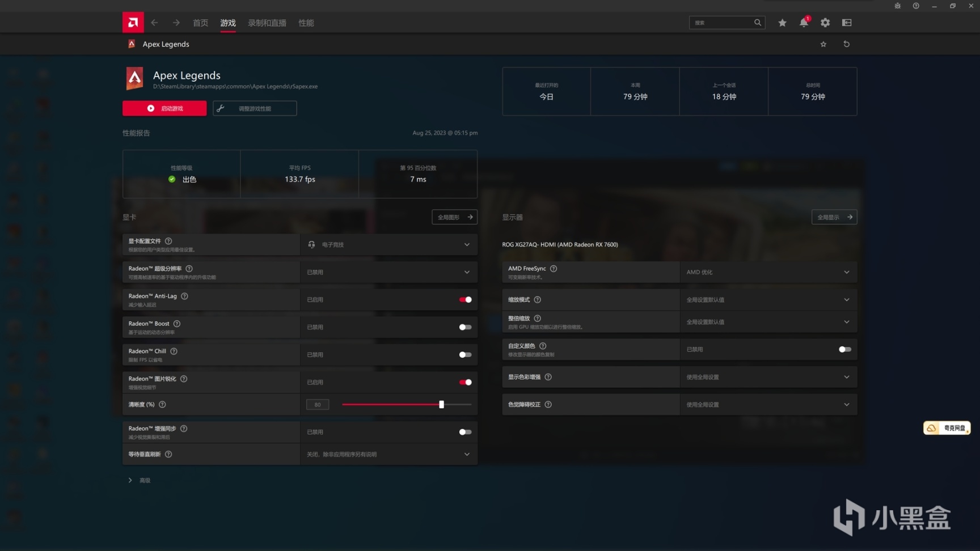Screen dimensions: 980x551
Task: Open favorites with the top bar star icon
Action: coord(782,23)
